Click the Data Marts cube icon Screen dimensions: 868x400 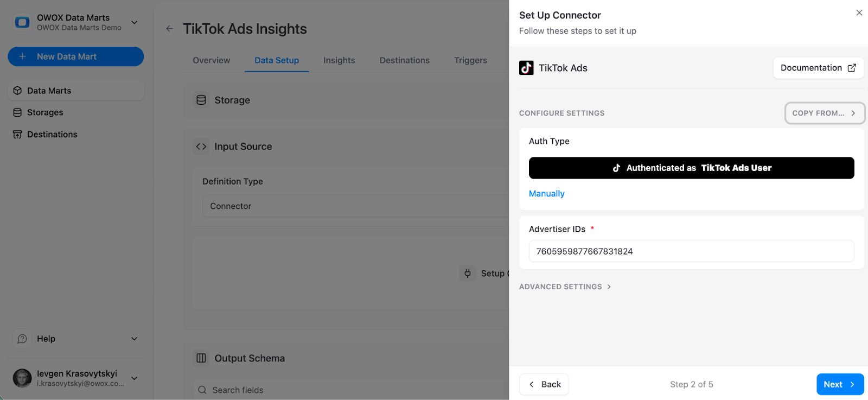coord(17,91)
